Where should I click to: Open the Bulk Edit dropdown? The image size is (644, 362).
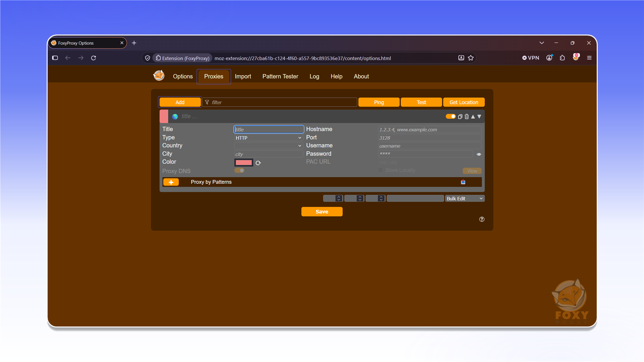465,198
